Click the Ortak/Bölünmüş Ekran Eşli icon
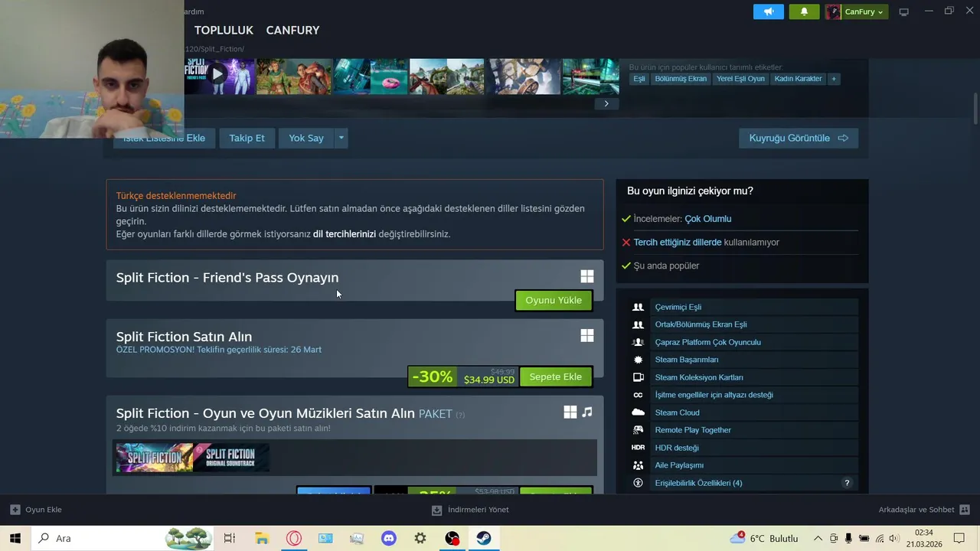Screen dimensions: 980x551 638,324
